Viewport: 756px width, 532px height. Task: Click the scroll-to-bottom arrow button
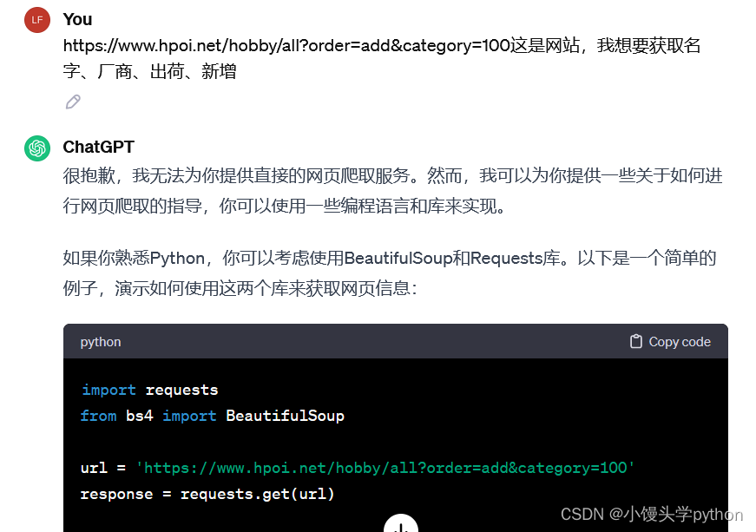pyautogui.click(x=401, y=524)
